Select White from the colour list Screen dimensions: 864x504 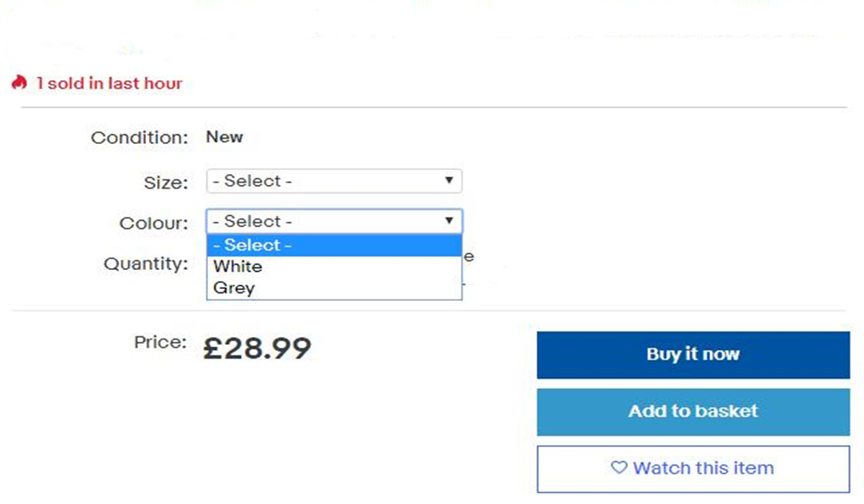click(238, 267)
